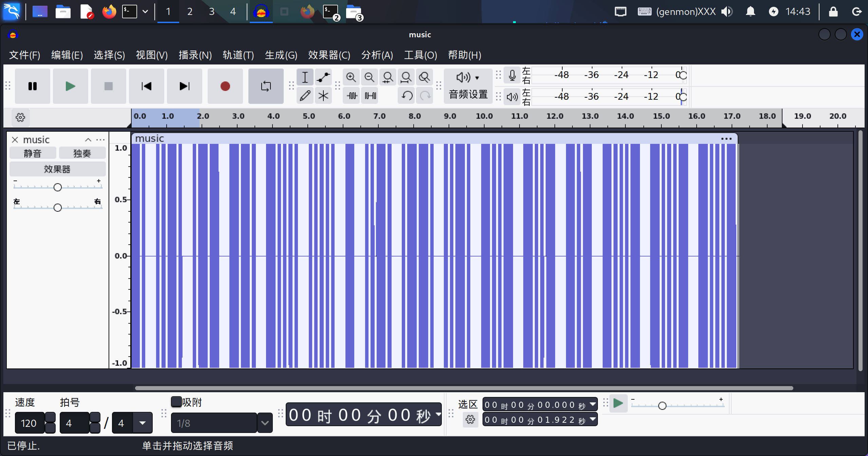Screen dimensions: 868x456
Task: Expand the time signature denominator dropdown
Action: point(143,423)
